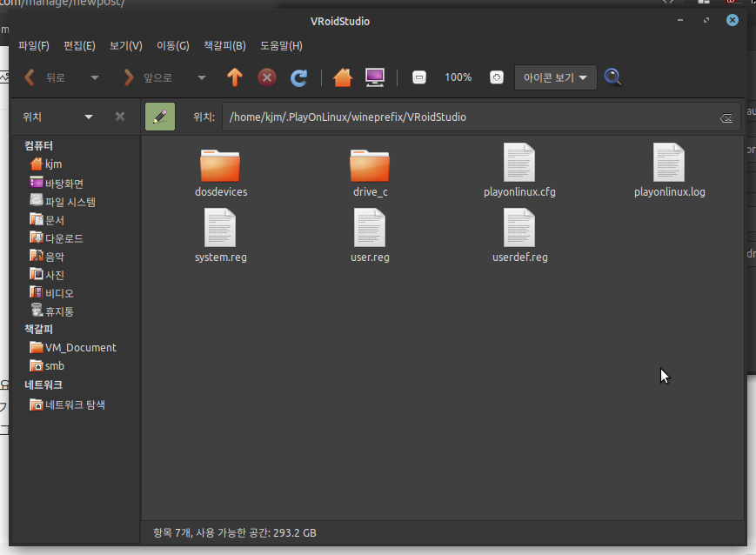Image resolution: width=756 pixels, height=555 pixels.
Task: Select the system.reg file
Action: (220, 235)
